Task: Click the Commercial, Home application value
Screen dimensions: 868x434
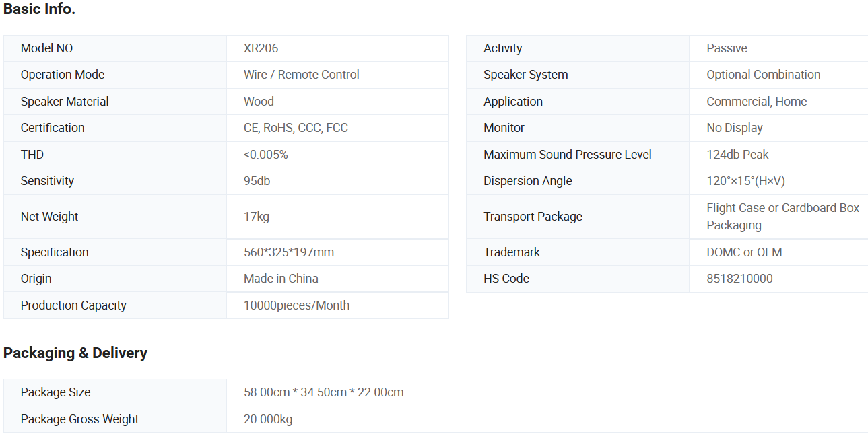Action: tap(756, 102)
